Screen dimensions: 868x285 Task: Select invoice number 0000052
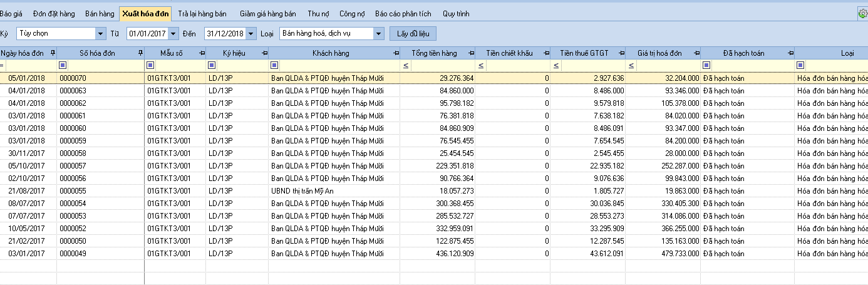[73, 229]
